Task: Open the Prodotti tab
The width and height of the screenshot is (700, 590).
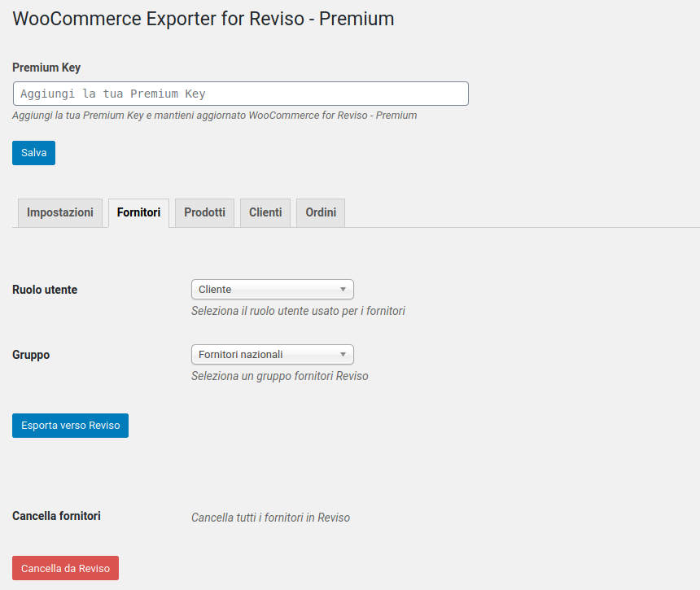Action: pos(204,213)
